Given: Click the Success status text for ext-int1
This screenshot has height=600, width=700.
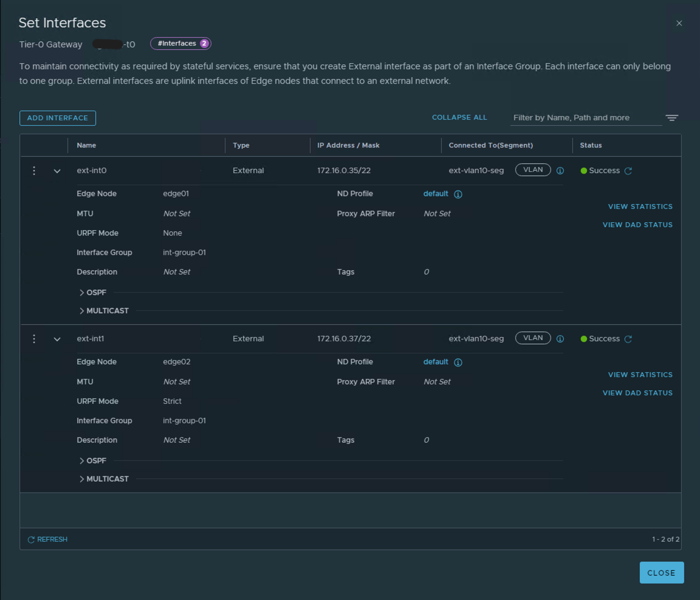Looking at the screenshot, I should point(605,339).
